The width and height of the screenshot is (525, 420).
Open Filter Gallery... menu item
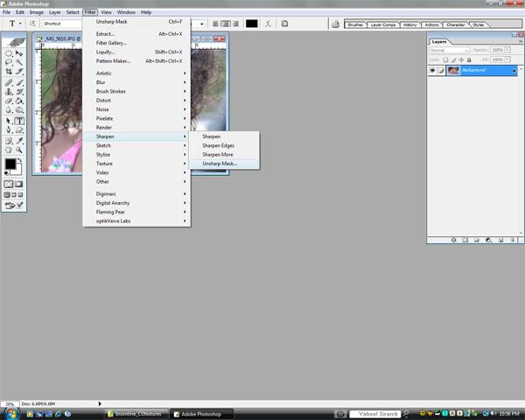pyautogui.click(x=136, y=43)
